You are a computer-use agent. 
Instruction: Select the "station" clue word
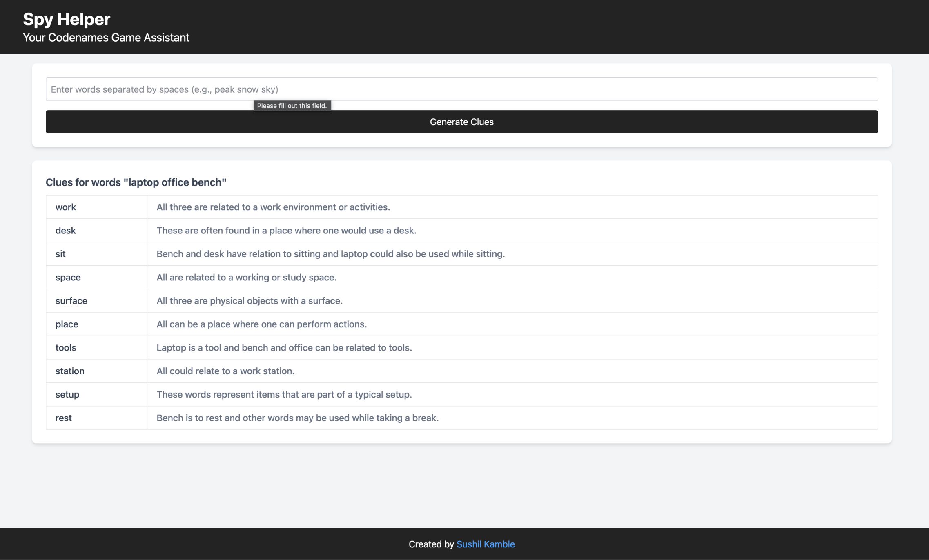pos(70,371)
